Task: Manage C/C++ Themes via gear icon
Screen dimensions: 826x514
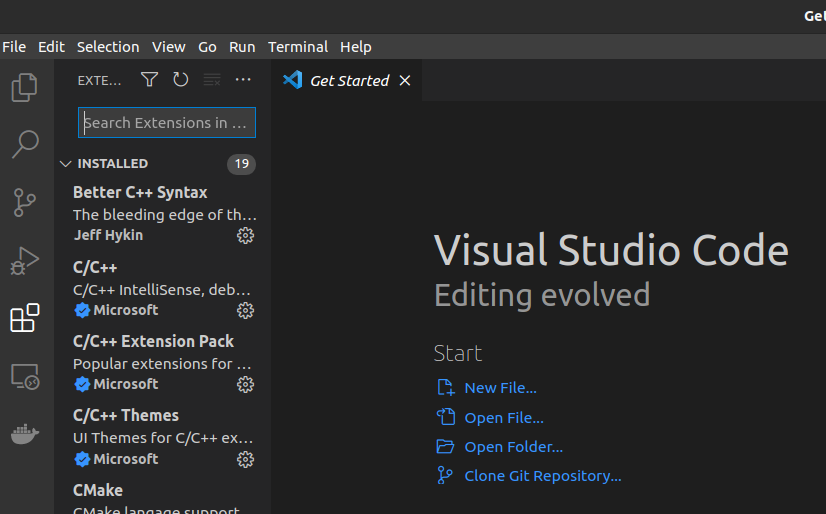Action: [245, 460]
